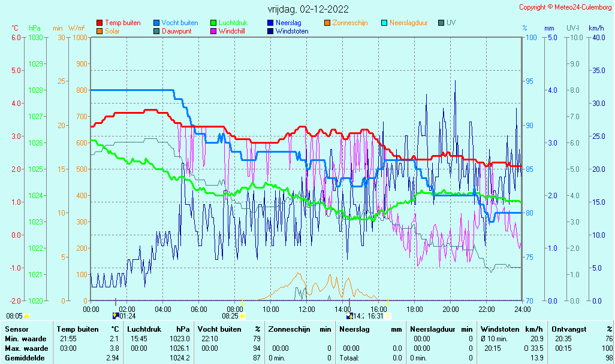Screen dimensions: 615x364
Task: Click the orange Zonneschijn legend swatch
Action: pyautogui.click(x=327, y=23)
